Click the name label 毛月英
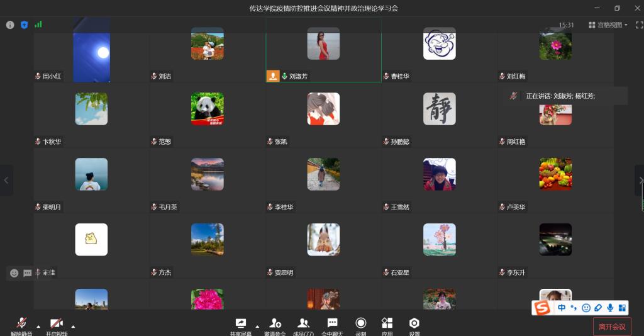 (168, 207)
